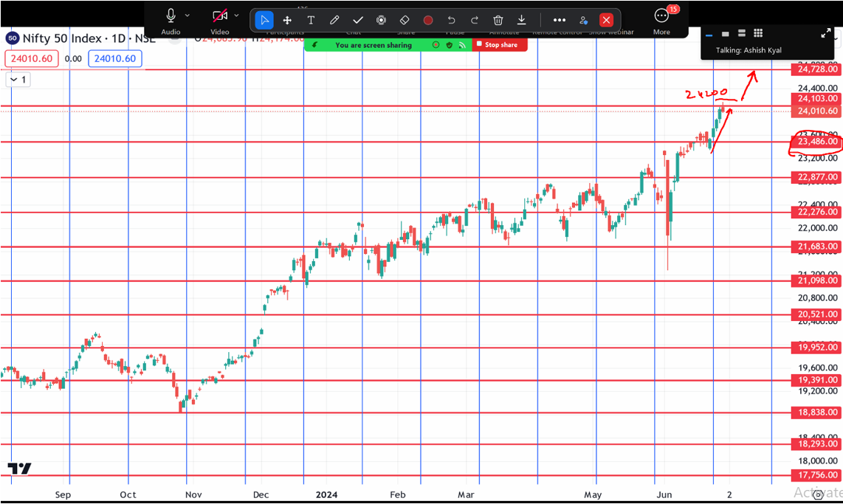Click the Mar label on the time axis
The width and height of the screenshot is (843, 504).
coord(466,495)
